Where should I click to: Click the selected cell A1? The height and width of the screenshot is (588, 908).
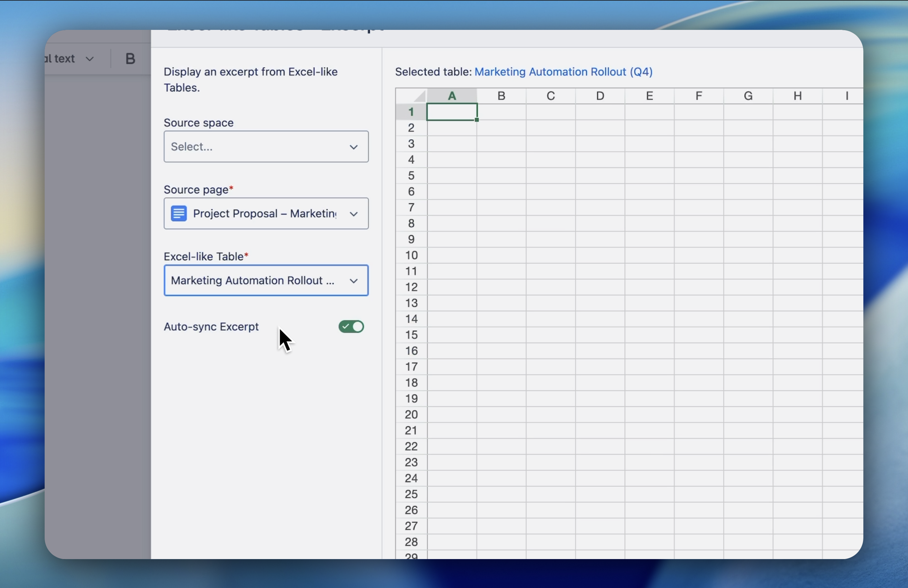[x=452, y=112]
